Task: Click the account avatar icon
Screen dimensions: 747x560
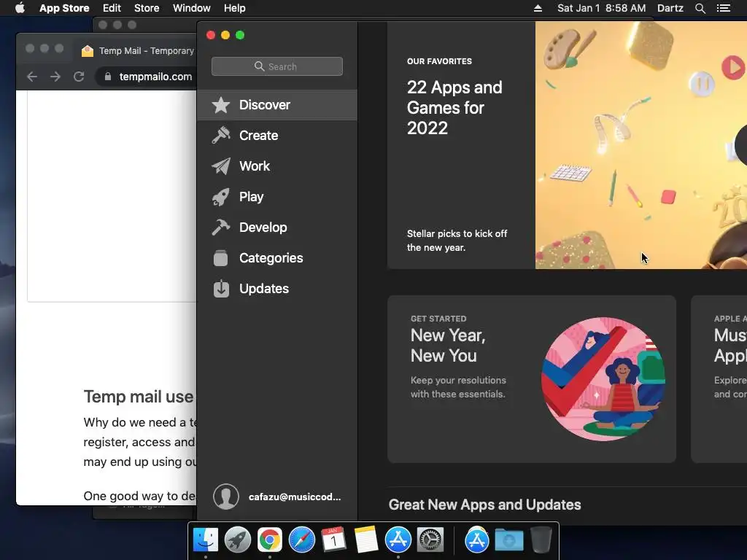Action: pyautogui.click(x=226, y=497)
